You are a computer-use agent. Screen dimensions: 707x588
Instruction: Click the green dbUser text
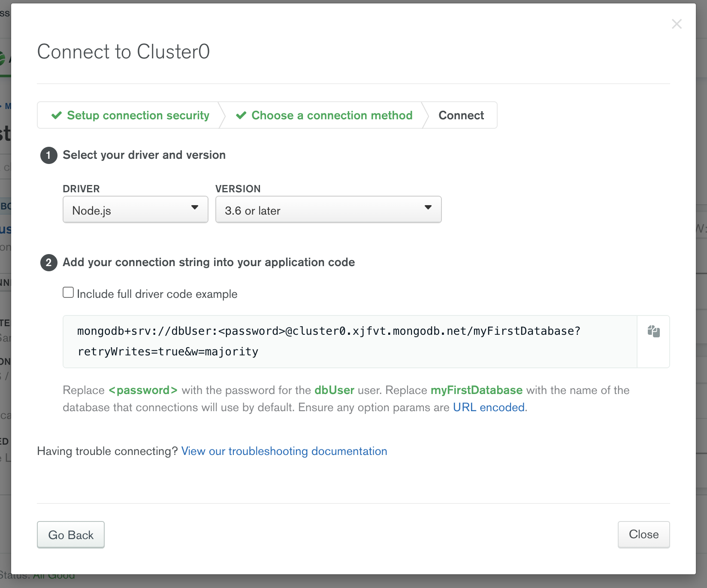click(334, 390)
